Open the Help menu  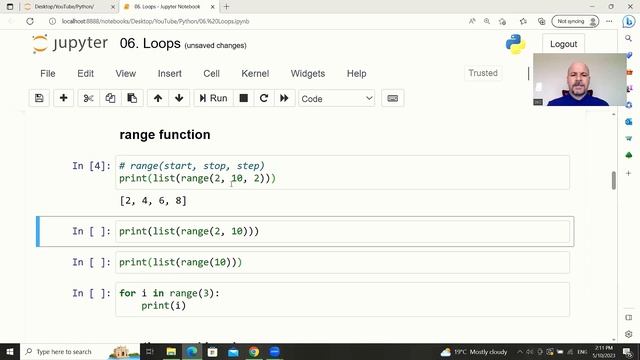[x=356, y=73]
